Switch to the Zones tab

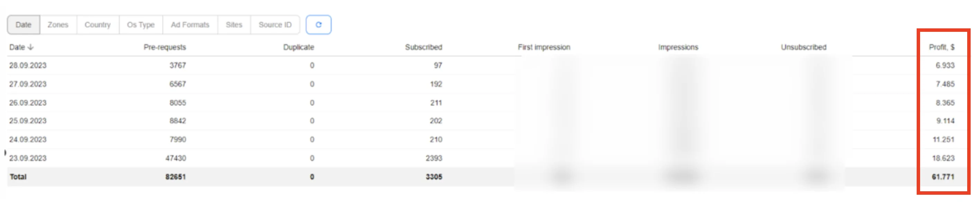click(58, 25)
